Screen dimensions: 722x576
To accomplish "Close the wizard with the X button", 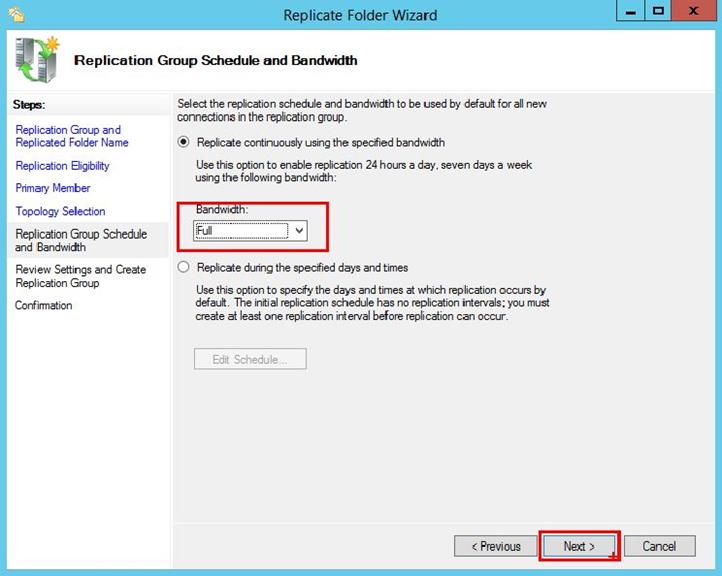I will [693, 11].
